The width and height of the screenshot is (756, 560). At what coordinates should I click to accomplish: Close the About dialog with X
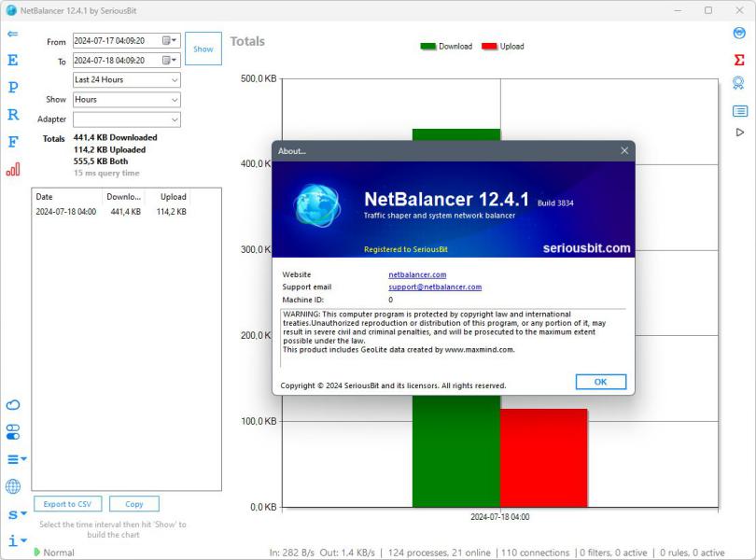(x=624, y=151)
